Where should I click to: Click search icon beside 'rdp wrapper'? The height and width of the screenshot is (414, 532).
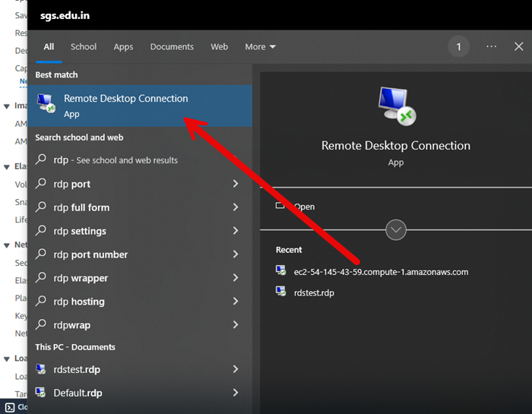pyautogui.click(x=41, y=277)
